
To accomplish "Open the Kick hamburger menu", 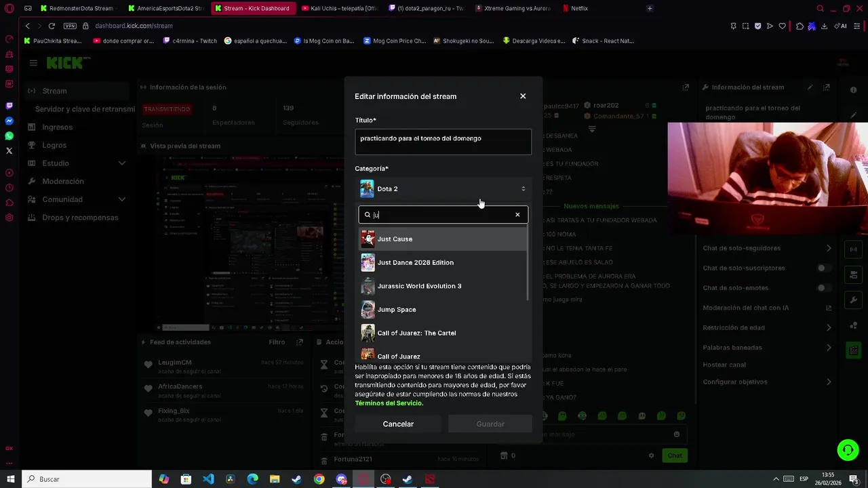I will [x=33, y=63].
